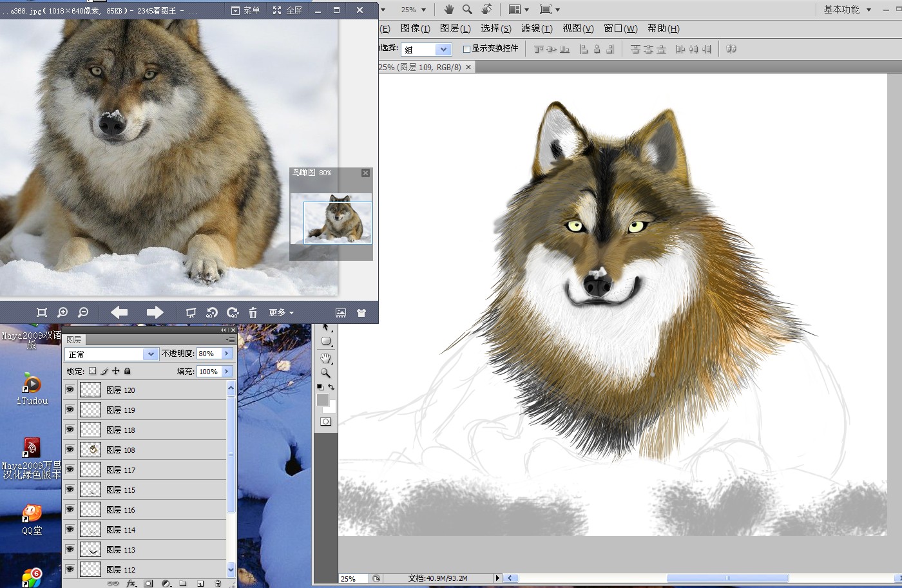The height and width of the screenshot is (588, 902).
Task: Click the foreground gray color swatch
Action: click(323, 400)
